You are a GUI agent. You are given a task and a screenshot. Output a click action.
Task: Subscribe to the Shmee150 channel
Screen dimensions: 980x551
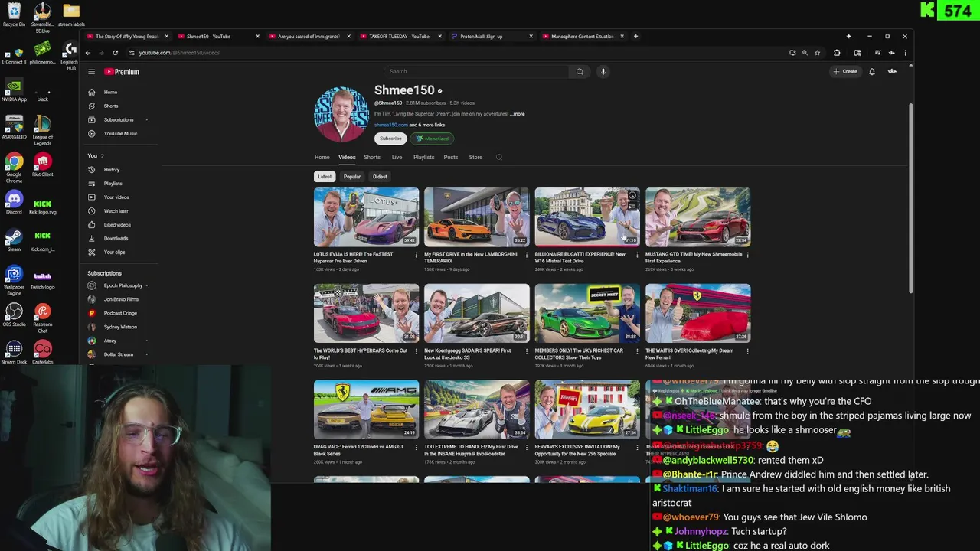(x=390, y=139)
